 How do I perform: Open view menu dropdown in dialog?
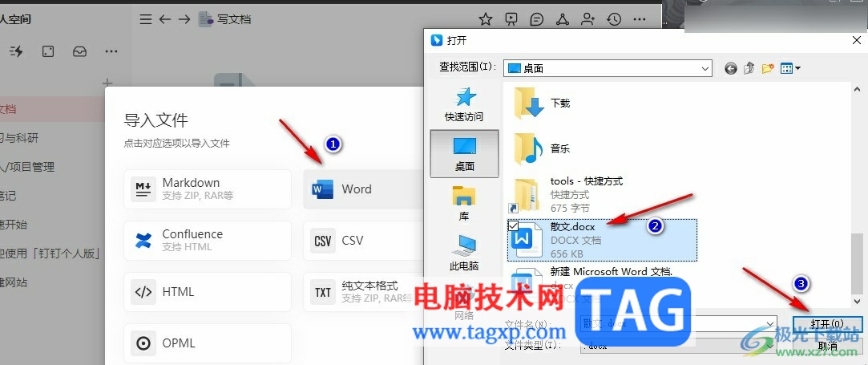point(790,68)
